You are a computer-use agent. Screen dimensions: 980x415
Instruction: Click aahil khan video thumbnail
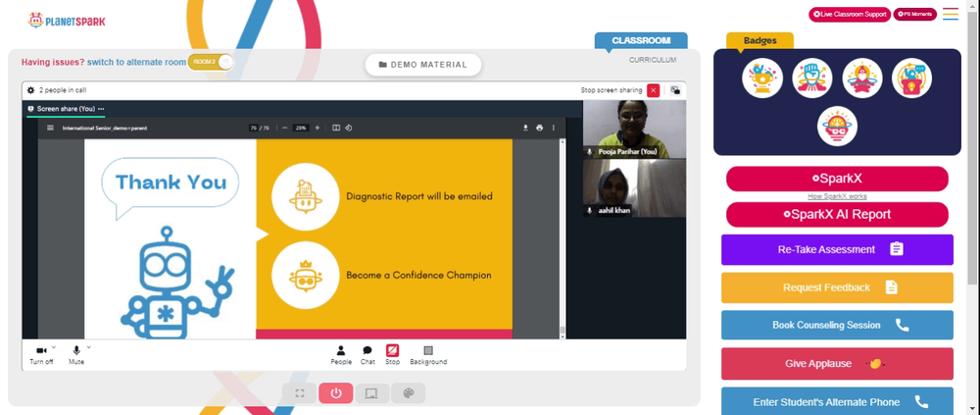pyautogui.click(x=634, y=188)
